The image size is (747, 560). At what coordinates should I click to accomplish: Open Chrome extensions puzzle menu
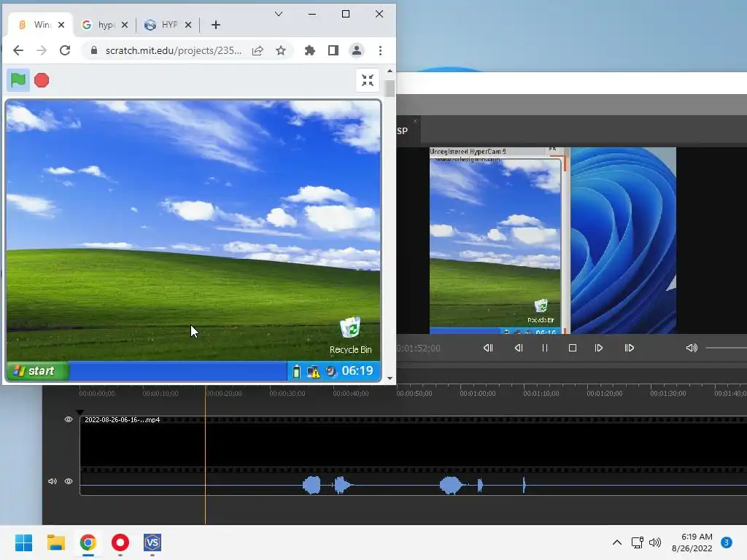[x=310, y=50]
